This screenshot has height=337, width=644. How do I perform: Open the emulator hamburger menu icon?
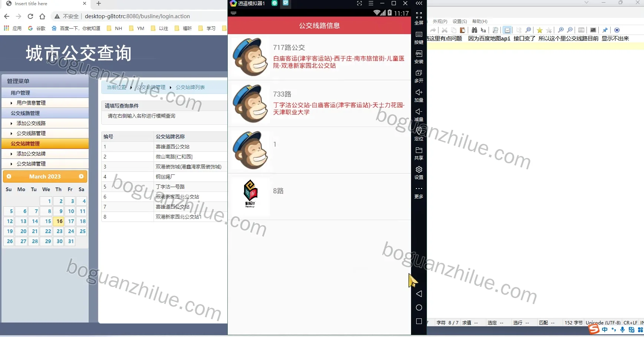coord(371,3)
